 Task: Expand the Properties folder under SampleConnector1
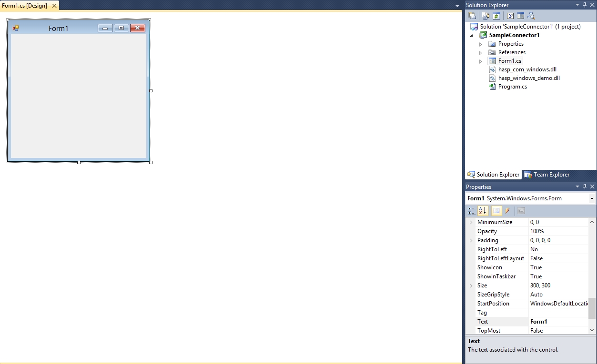480,43
